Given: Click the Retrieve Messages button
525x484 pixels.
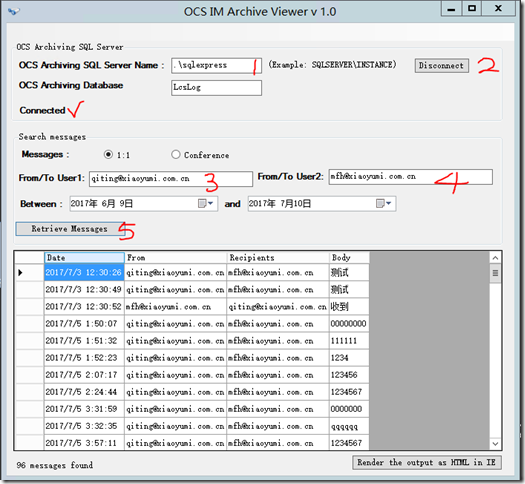Looking at the screenshot, I should 70,229.
